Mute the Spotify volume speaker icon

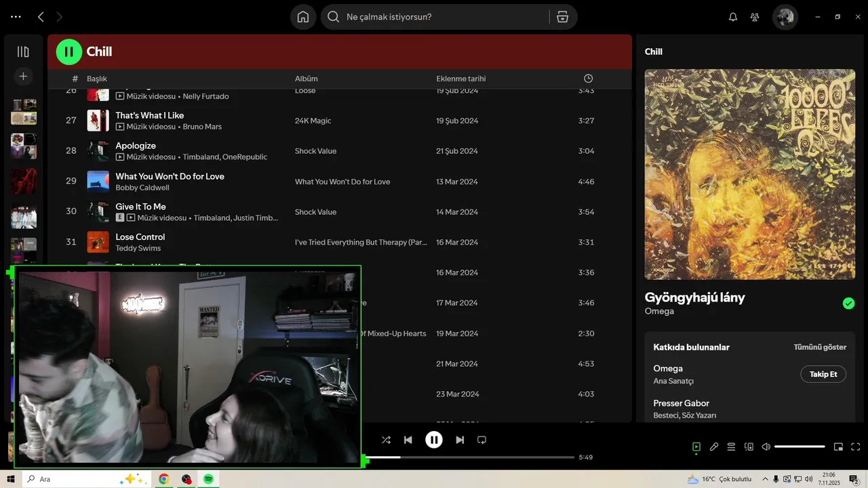coord(766,447)
